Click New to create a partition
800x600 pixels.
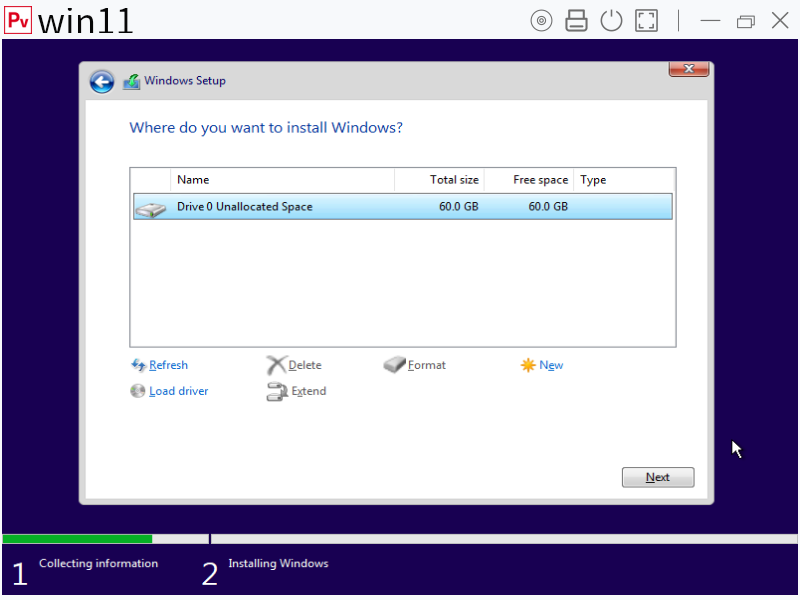[551, 365]
